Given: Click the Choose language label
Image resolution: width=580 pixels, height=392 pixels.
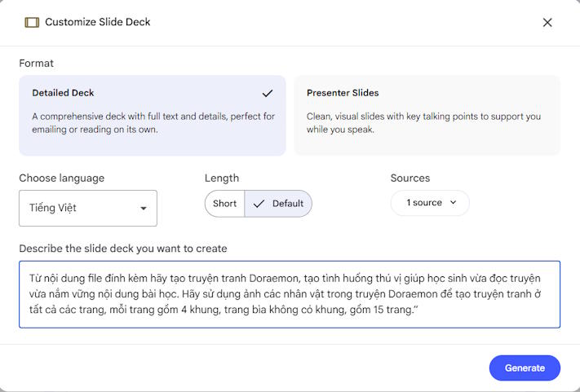Looking at the screenshot, I should pos(62,178).
